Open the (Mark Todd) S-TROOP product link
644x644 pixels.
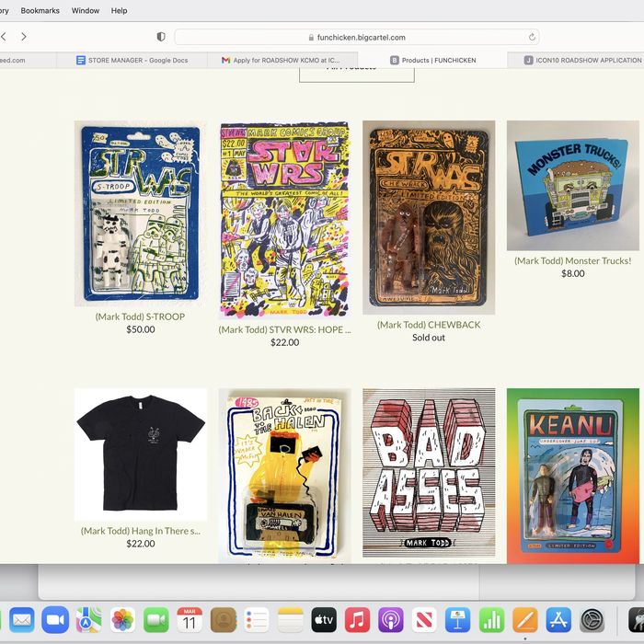[140, 316]
